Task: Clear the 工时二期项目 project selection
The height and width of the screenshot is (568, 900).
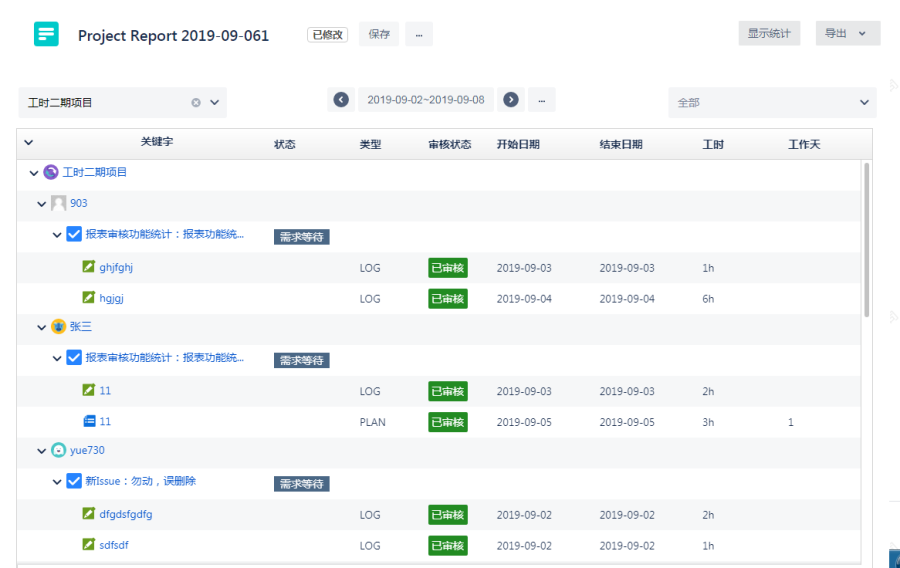Action: [x=196, y=103]
